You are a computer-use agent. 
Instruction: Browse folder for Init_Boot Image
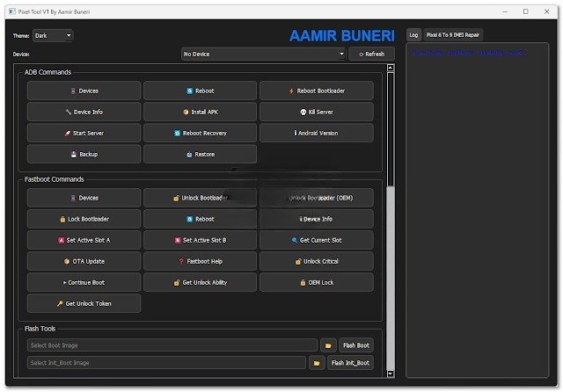(x=317, y=363)
